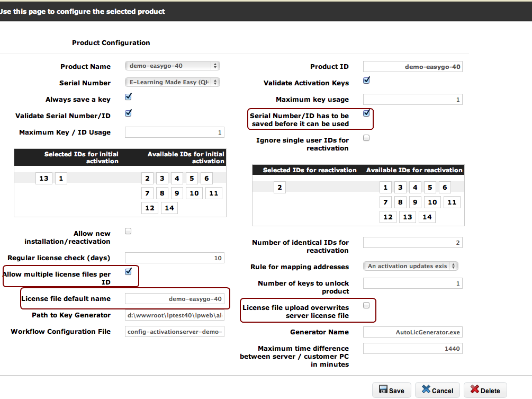Click Path to Key Generator field
Viewport: 532px width, 399px height.
pyautogui.click(x=174, y=315)
